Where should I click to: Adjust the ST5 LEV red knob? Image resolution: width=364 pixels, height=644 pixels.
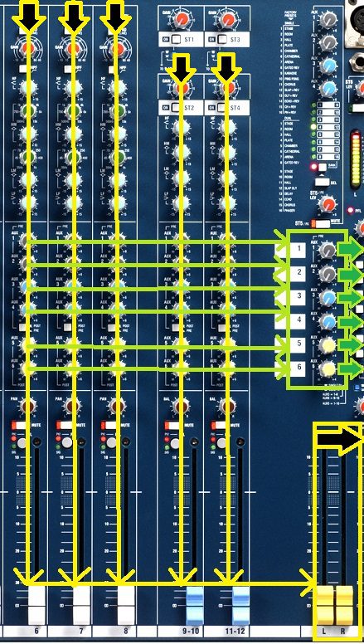(328, 204)
